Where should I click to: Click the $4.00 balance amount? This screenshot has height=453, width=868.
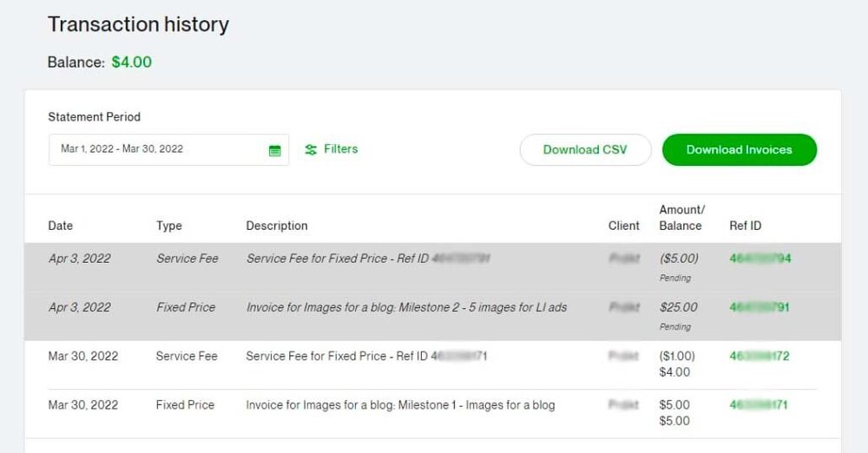coord(132,62)
